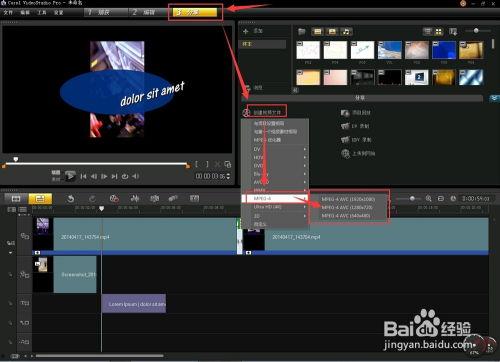Viewport: 500px width, 362px height.
Task: Select the first 20140417 clip on video track
Action: [x=135, y=236]
